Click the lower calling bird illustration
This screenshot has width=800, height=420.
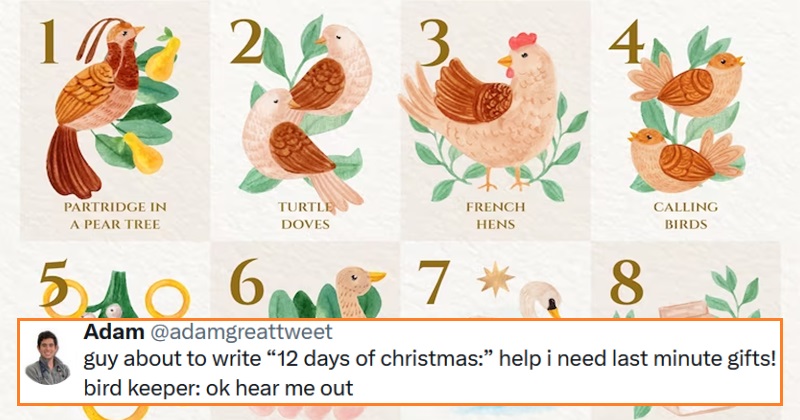click(x=687, y=158)
